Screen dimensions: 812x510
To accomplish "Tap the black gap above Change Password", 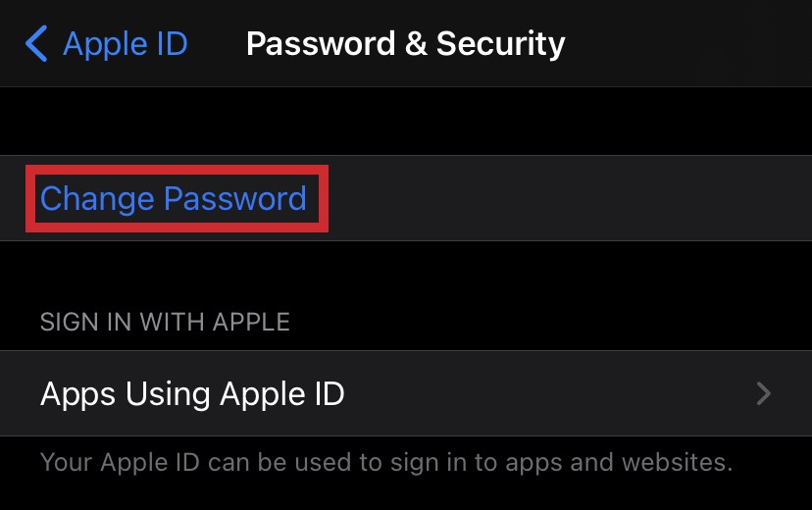I will coord(406,121).
